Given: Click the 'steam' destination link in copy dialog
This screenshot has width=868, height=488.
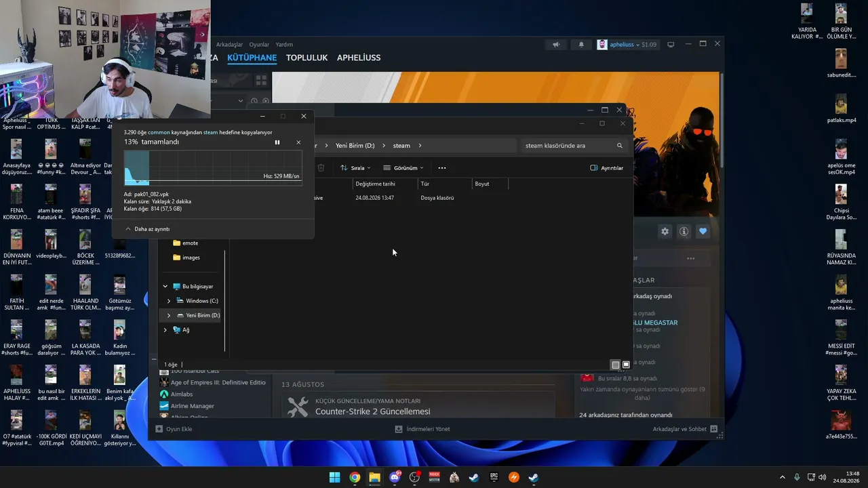Looking at the screenshot, I should [x=211, y=132].
